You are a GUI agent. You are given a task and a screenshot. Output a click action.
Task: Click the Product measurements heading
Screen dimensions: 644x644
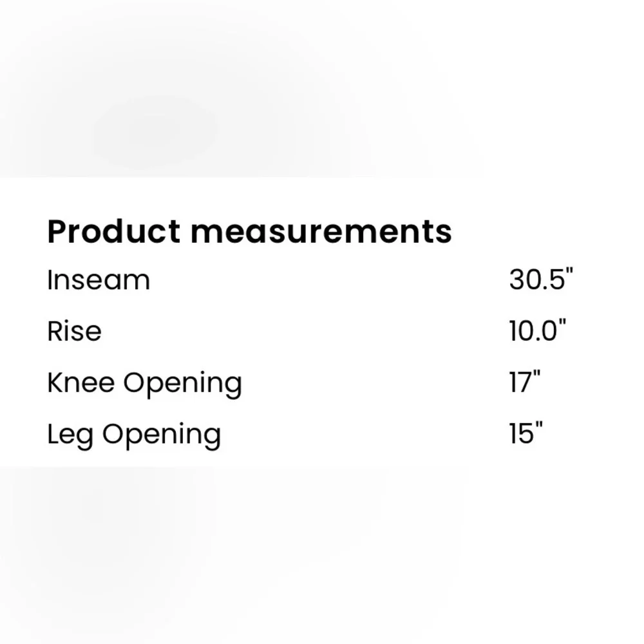tap(249, 232)
